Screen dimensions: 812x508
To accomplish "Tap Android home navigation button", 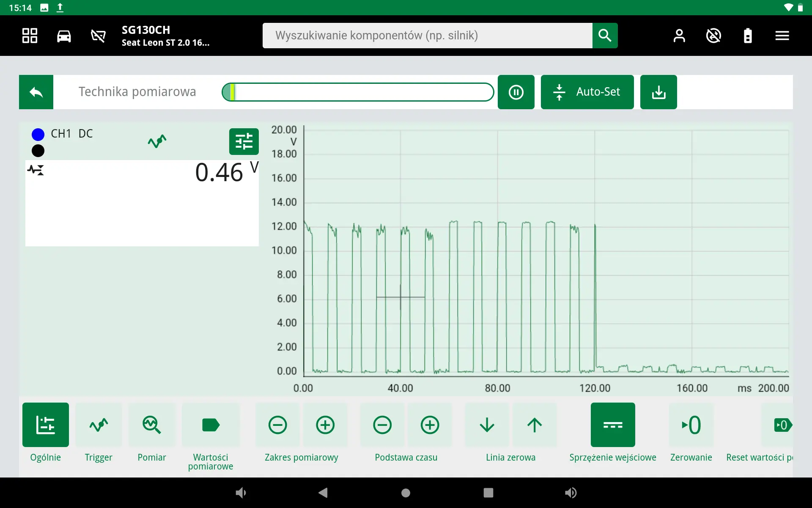I will (406, 493).
